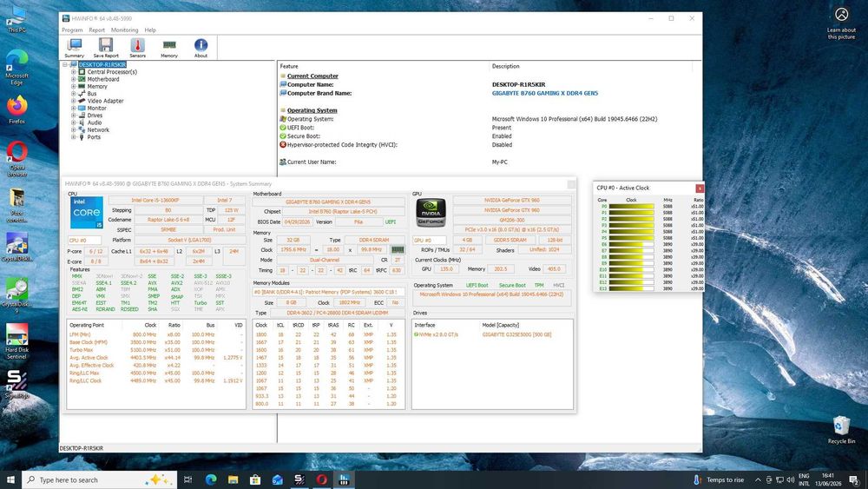
Task: Click the P0 core clock bar
Action: point(632,207)
